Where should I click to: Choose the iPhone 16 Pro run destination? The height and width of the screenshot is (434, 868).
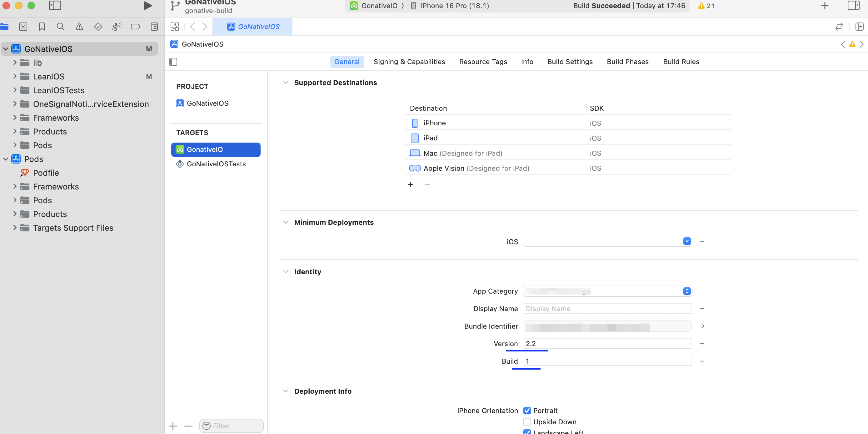pos(450,6)
